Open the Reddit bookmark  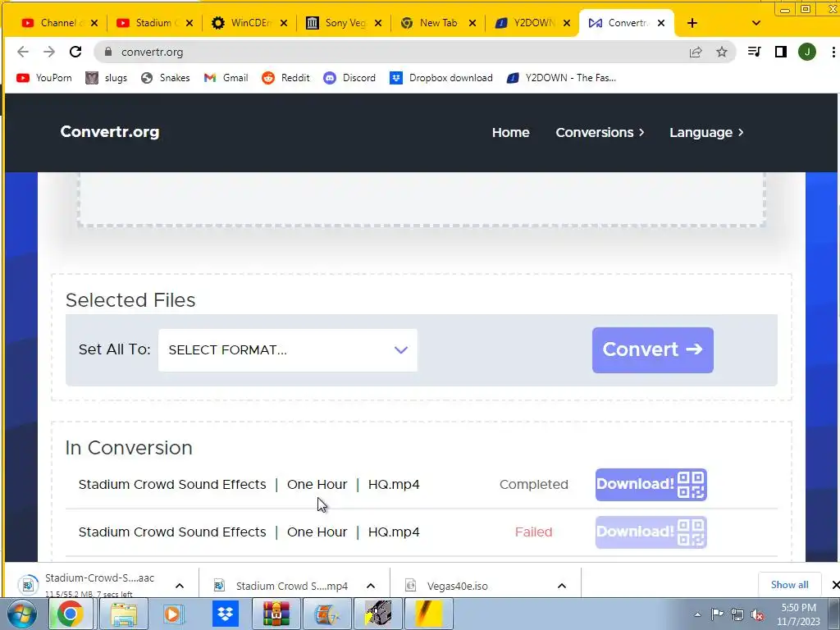(x=286, y=78)
